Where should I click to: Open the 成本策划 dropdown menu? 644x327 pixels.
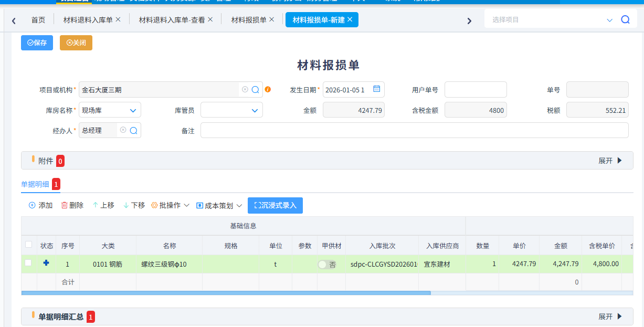pyautogui.click(x=219, y=205)
